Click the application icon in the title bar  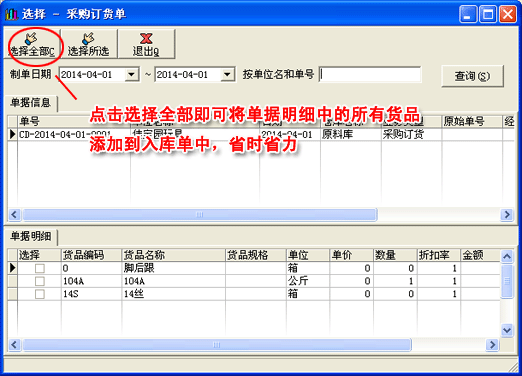pyautogui.click(x=11, y=14)
